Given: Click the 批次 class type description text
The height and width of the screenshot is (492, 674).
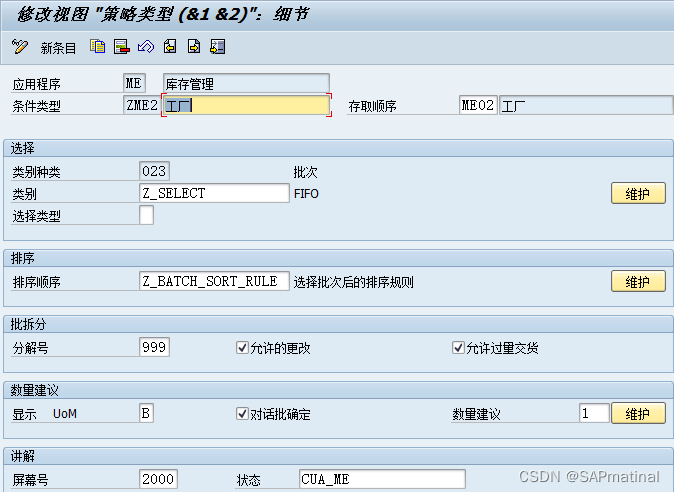Looking at the screenshot, I should click(x=305, y=172).
